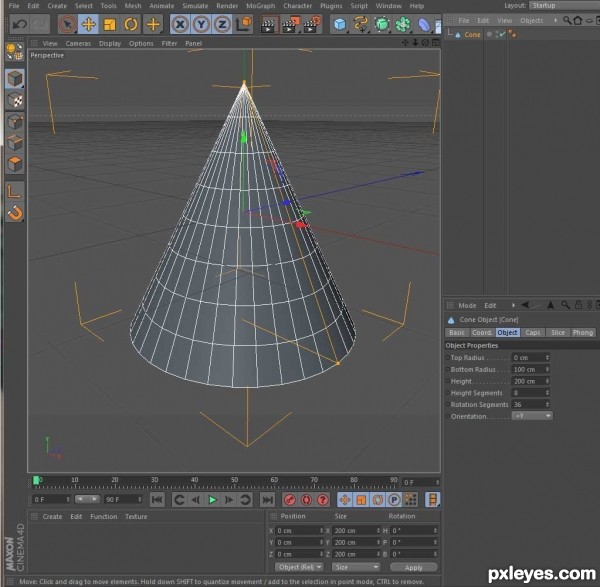This screenshot has width=600, height=587.
Task: Click the Bottom Radius stepper arrows
Action: 547,369
